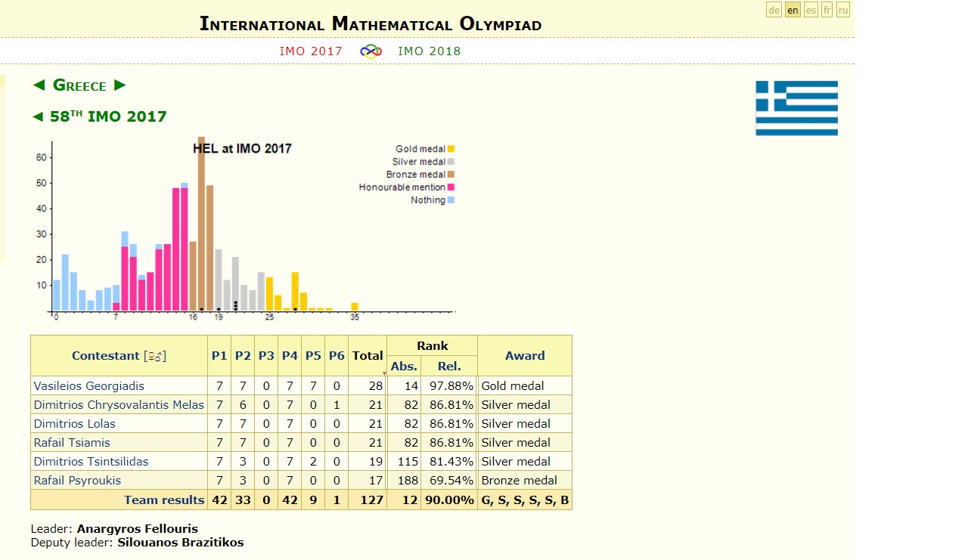Open Rafail Psyroukis contestant page
Viewport: 968px width, 560px height.
(x=77, y=481)
